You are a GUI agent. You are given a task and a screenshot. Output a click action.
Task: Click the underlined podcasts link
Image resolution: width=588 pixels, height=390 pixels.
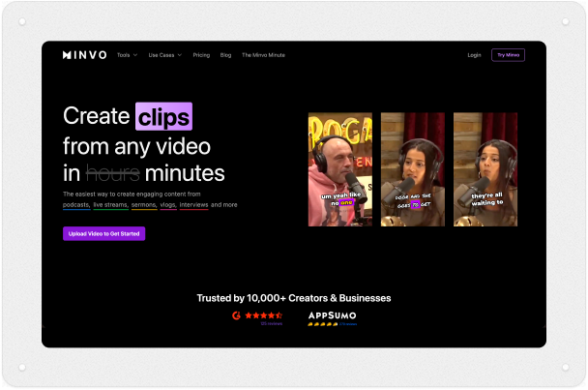coord(76,205)
